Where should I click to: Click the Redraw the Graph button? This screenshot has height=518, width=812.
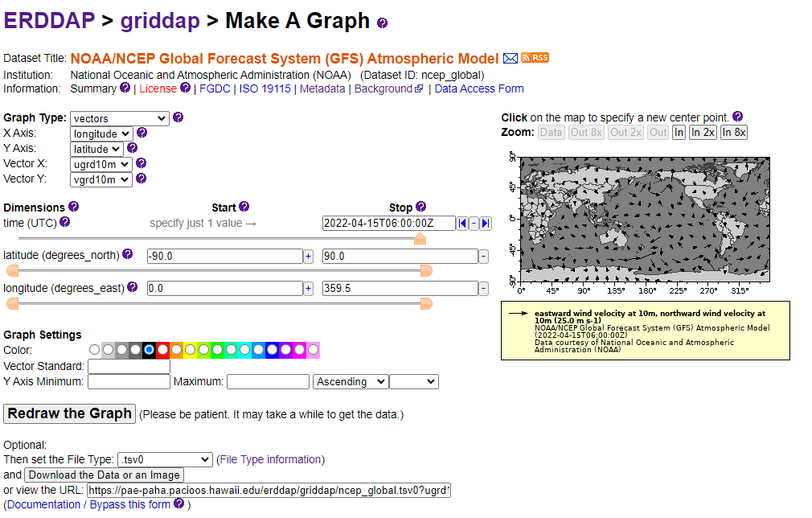point(69,414)
